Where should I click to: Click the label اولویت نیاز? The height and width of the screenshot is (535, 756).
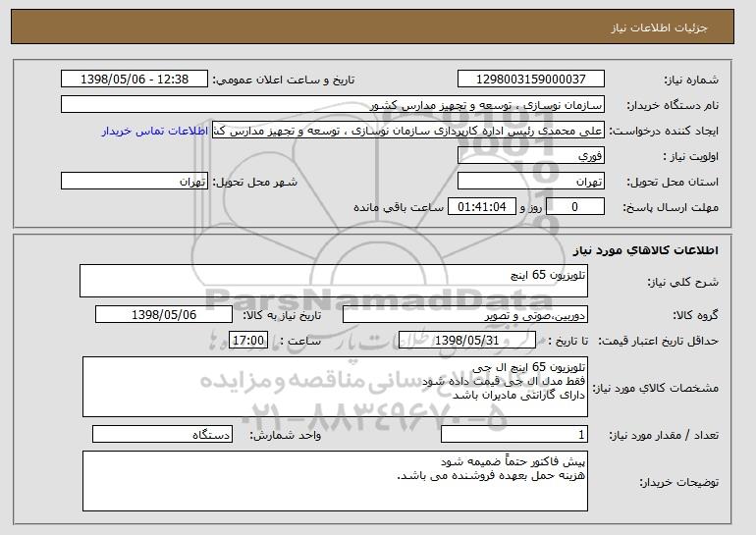[x=690, y=156]
